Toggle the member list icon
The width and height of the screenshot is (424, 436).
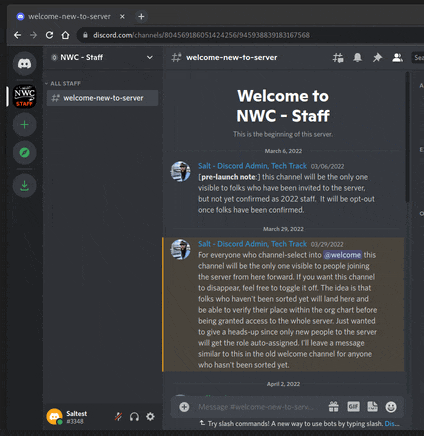397,58
